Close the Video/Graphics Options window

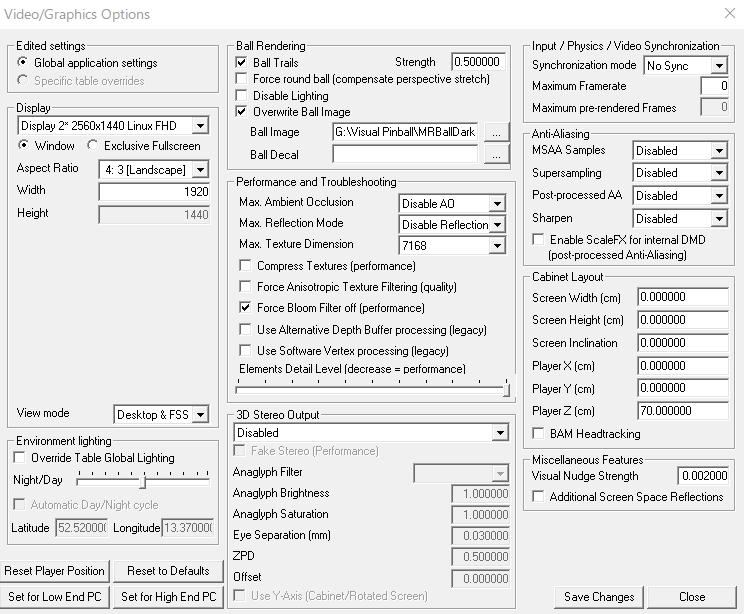[730, 13]
